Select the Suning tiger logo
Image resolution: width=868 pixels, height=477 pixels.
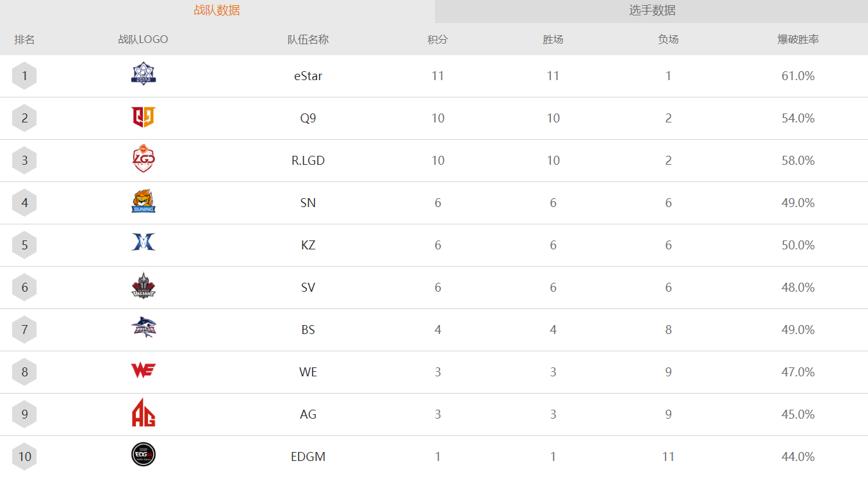tap(143, 201)
